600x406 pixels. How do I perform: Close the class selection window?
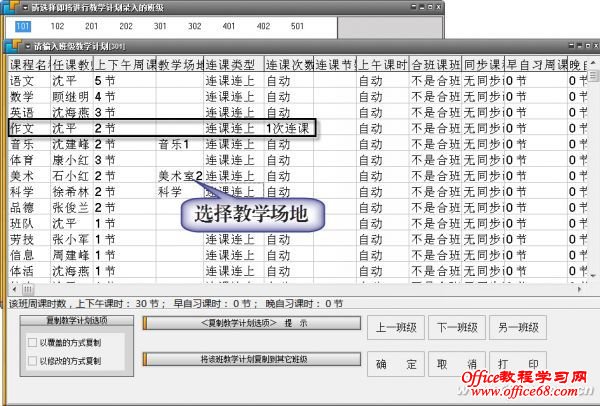(x=439, y=7)
